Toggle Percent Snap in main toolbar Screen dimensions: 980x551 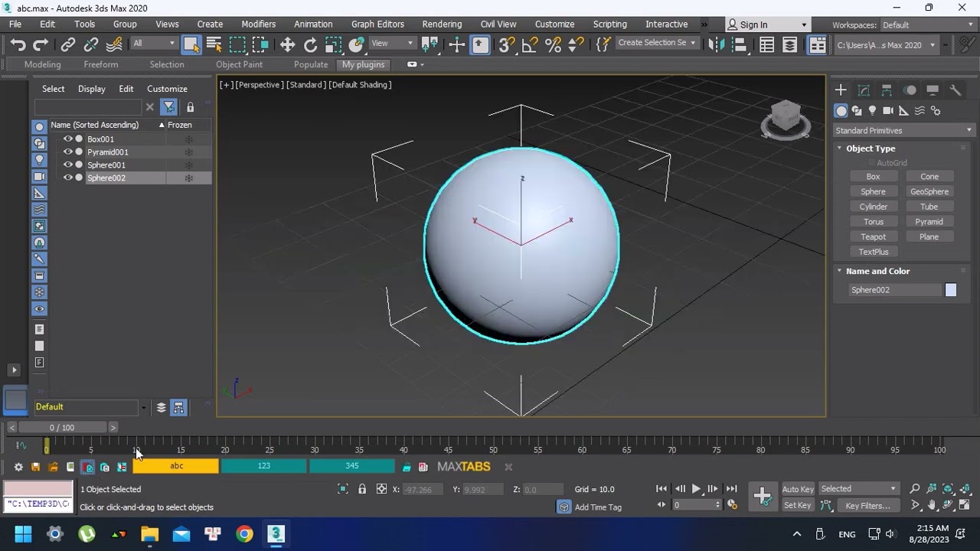[x=553, y=45]
